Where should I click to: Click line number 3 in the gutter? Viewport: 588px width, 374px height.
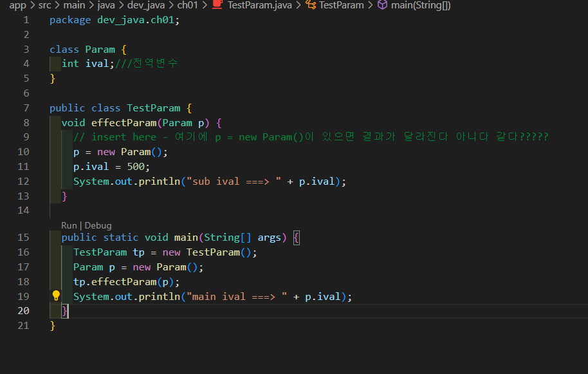(x=26, y=49)
